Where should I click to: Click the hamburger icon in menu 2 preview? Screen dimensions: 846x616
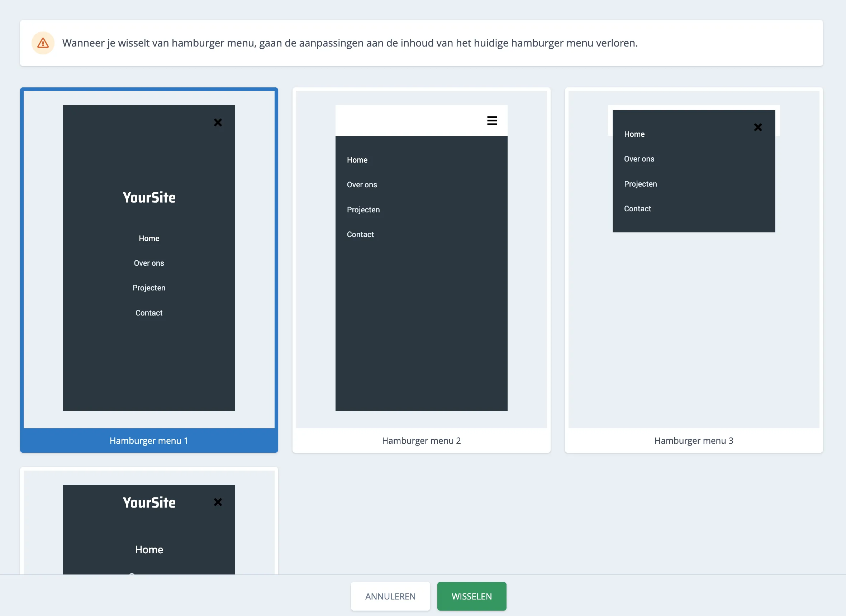point(492,120)
